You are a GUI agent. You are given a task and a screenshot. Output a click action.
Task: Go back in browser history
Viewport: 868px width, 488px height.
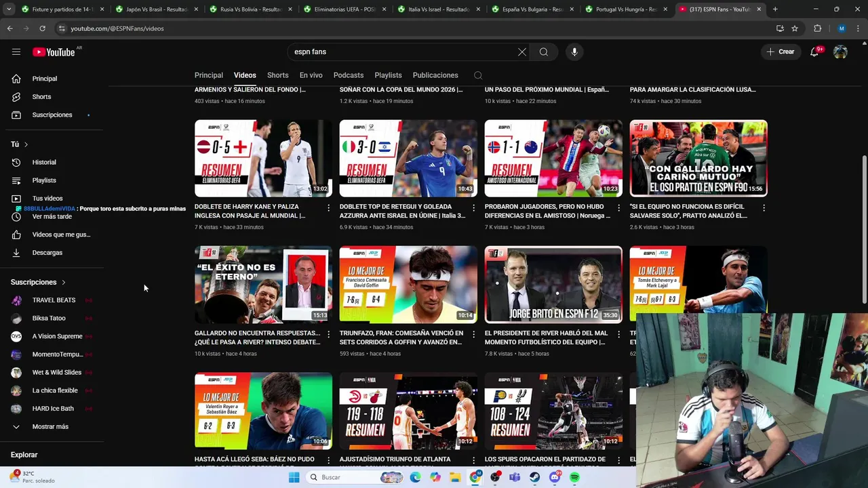click(x=10, y=28)
